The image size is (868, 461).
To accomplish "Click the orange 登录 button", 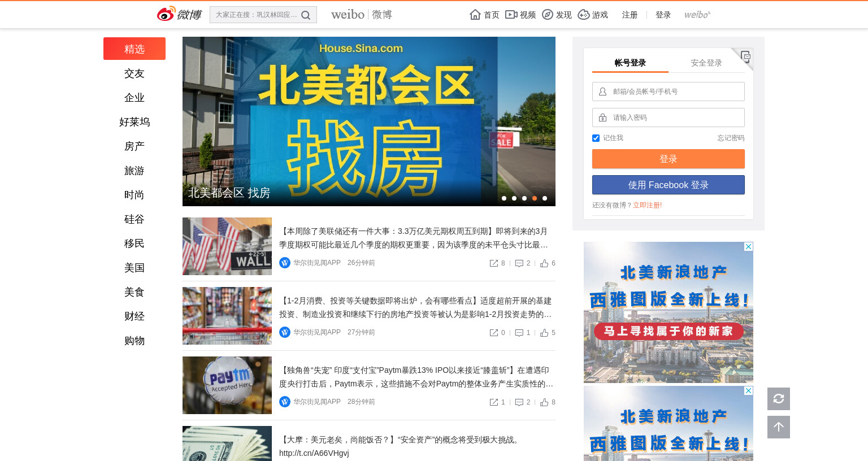I will coord(669,159).
